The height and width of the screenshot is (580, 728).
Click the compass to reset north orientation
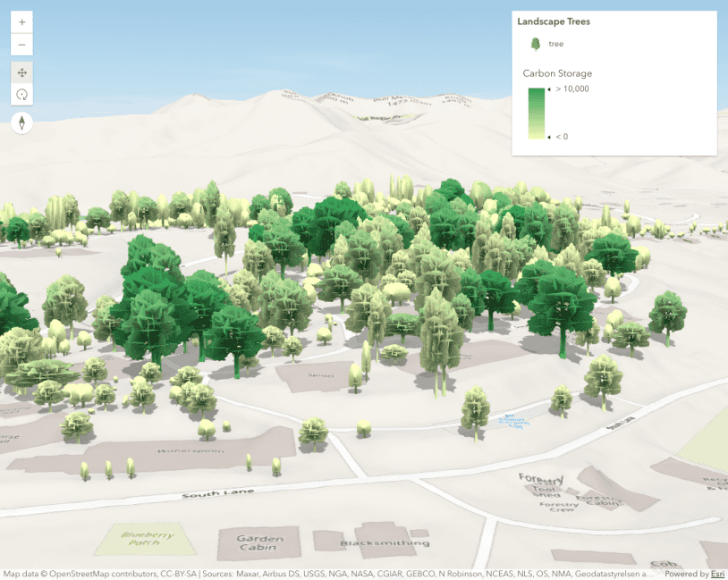click(x=21, y=122)
